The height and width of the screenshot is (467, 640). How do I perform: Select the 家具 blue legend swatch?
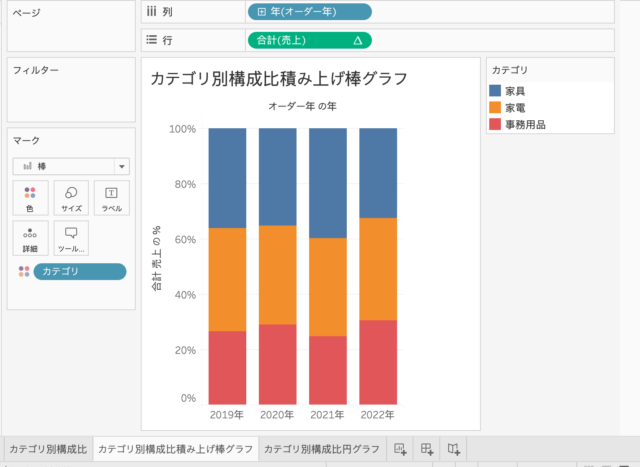pos(495,91)
